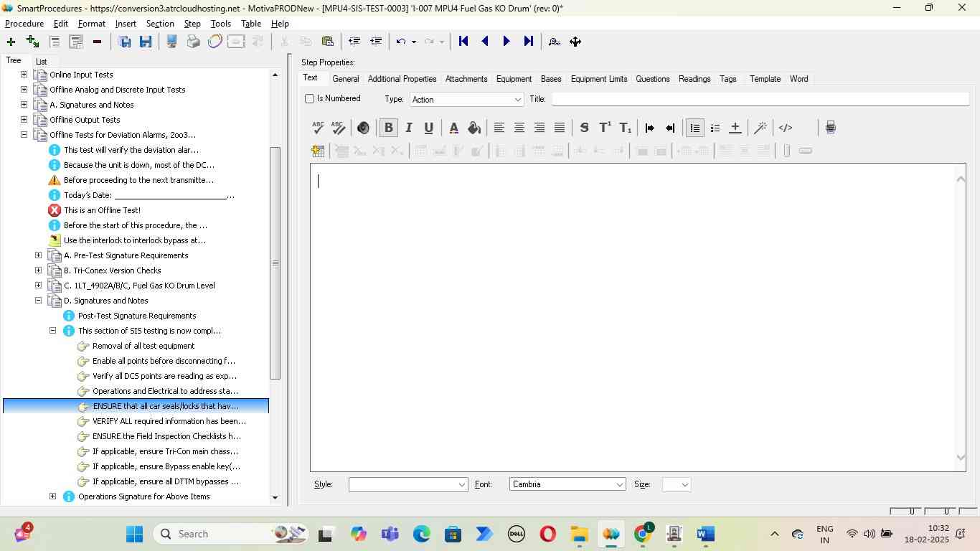The width and height of the screenshot is (980, 551).
Task: Click the green plus add step icon
Action: coord(11,42)
